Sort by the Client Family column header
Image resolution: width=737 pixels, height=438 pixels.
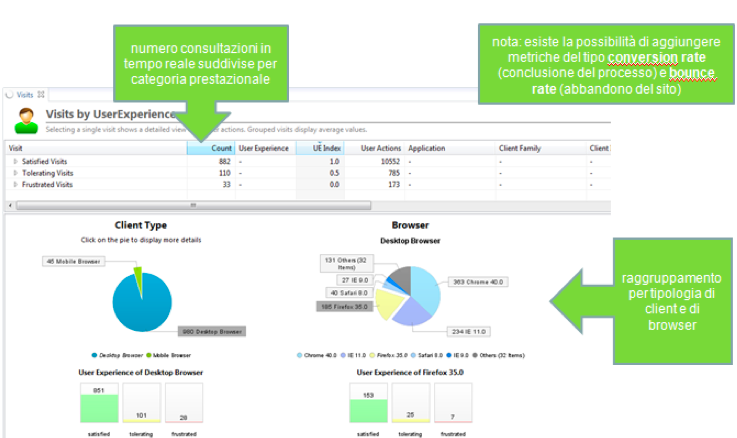(541, 148)
